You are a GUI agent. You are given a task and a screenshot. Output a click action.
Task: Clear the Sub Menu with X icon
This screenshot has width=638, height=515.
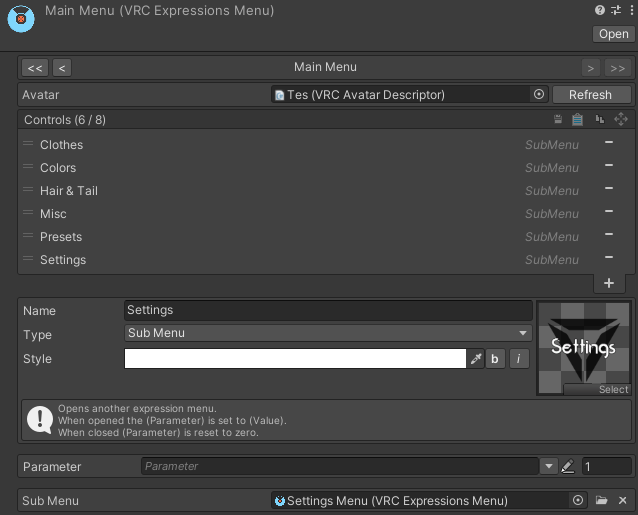[x=623, y=500]
